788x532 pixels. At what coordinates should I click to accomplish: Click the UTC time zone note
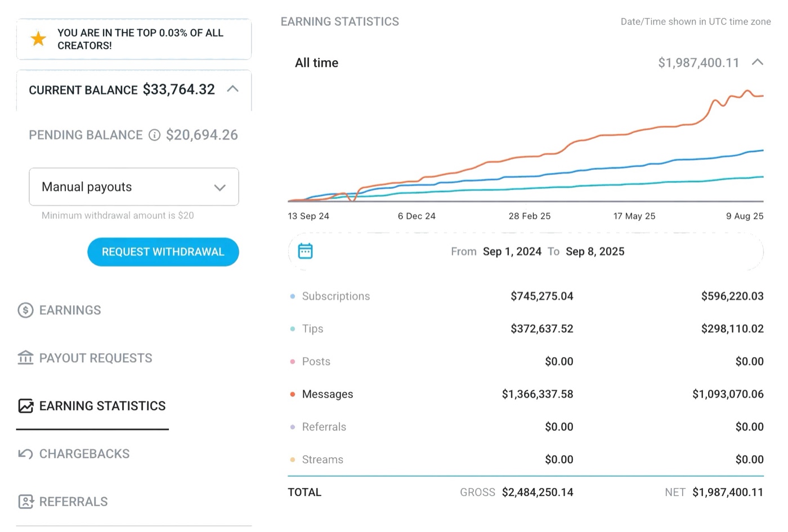pyautogui.click(x=696, y=21)
